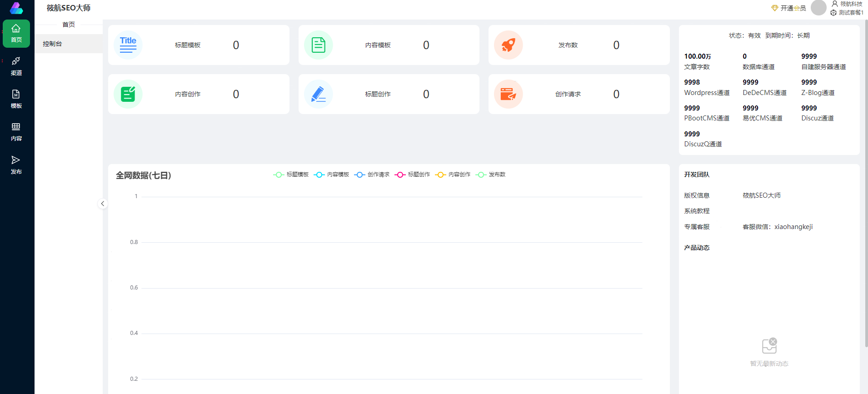
Task: Click the 标题创作 card label
Action: [378, 94]
